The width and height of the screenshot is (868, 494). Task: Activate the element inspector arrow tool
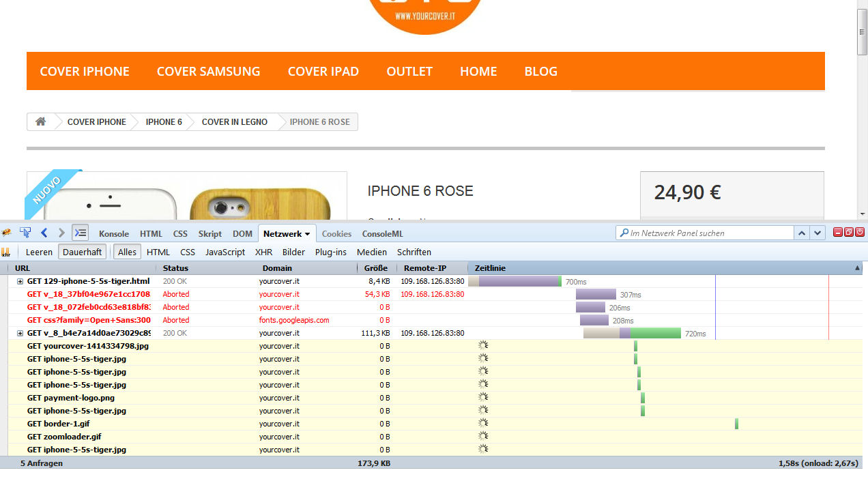pyautogui.click(x=25, y=233)
